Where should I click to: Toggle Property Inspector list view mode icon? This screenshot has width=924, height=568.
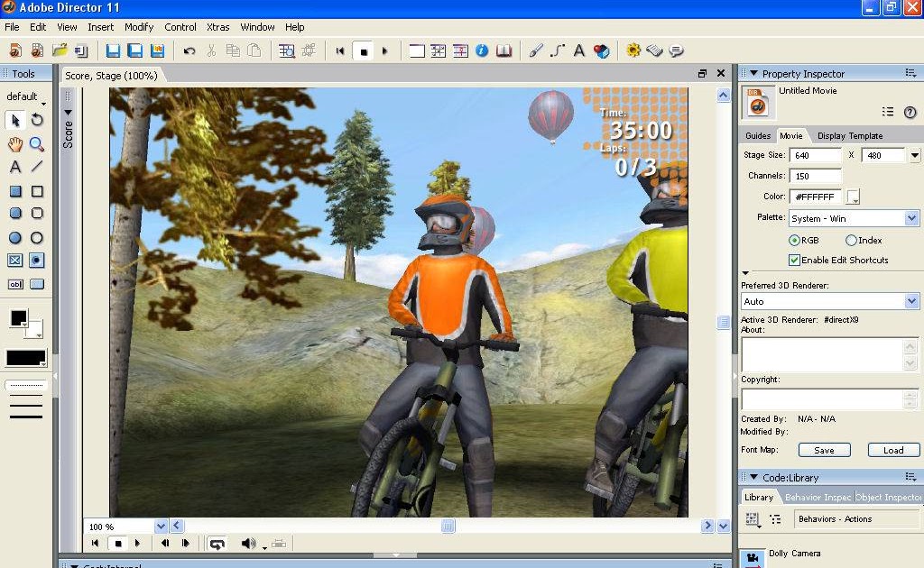pyautogui.click(x=888, y=112)
